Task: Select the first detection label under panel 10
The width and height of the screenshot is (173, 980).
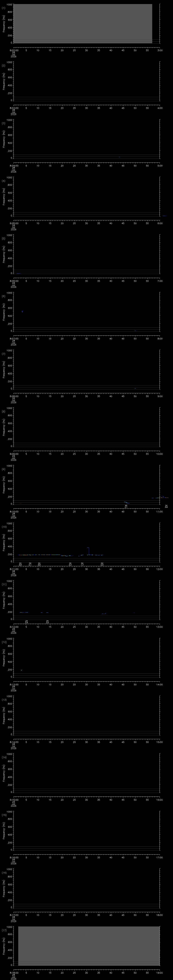Action: point(20,564)
